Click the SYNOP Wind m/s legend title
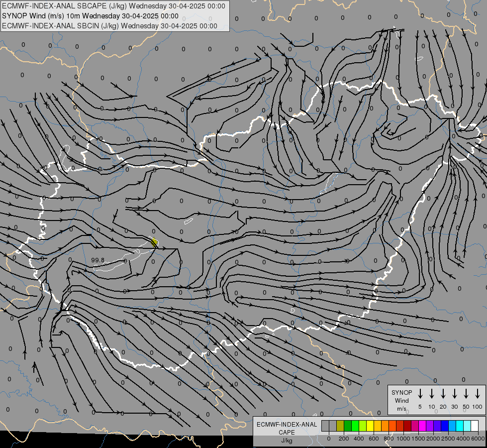This screenshot has width=487, height=448. pos(401,400)
